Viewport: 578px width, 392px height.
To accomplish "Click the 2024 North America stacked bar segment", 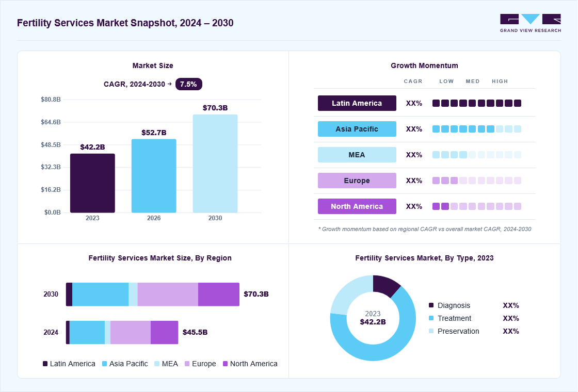I will (165, 332).
